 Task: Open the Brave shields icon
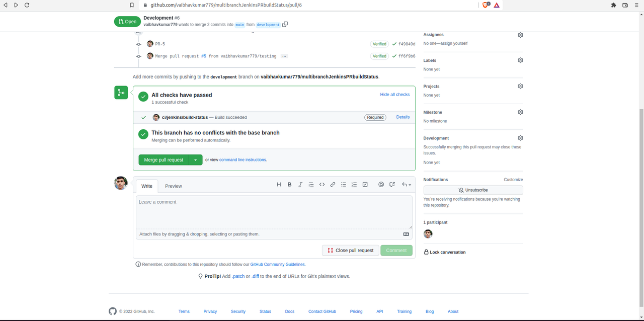[x=486, y=5]
